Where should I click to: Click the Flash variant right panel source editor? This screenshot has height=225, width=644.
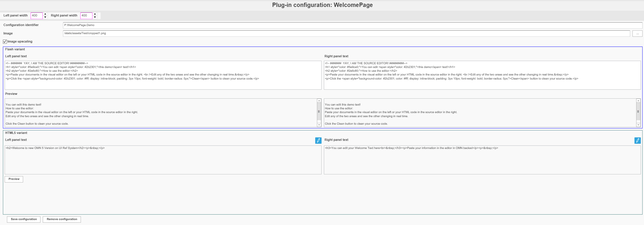click(482, 75)
